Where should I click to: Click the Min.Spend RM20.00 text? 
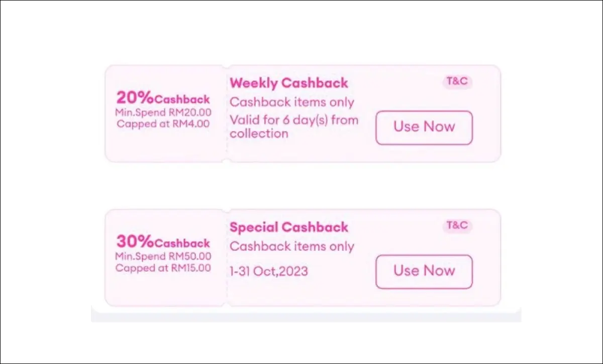pos(163,112)
